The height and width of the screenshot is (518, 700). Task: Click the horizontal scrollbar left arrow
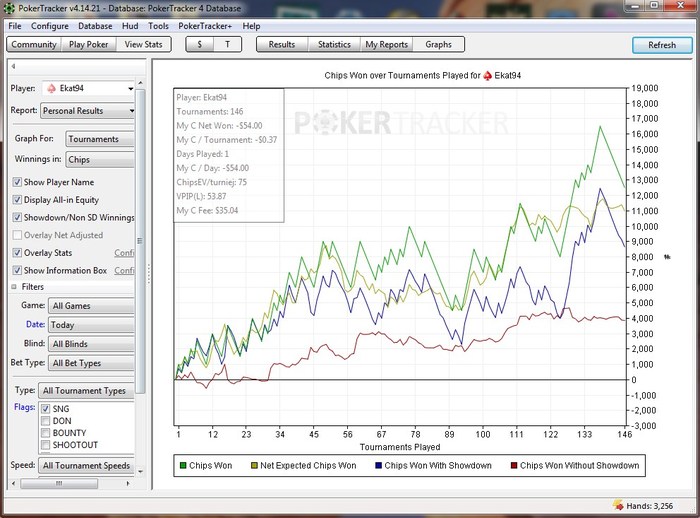click(x=13, y=483)
